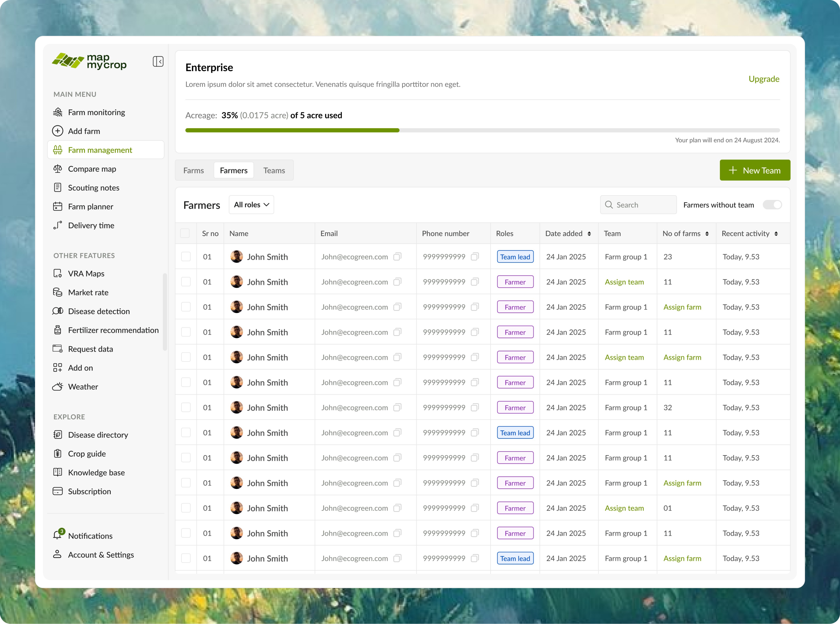This screenshot has height=624, width=840.
Task: Click the Compare map scales icon
Action: [57, 169]
